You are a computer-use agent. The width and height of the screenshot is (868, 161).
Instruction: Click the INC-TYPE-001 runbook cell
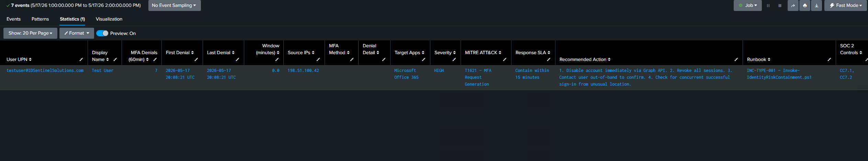[x=779, y=74]
